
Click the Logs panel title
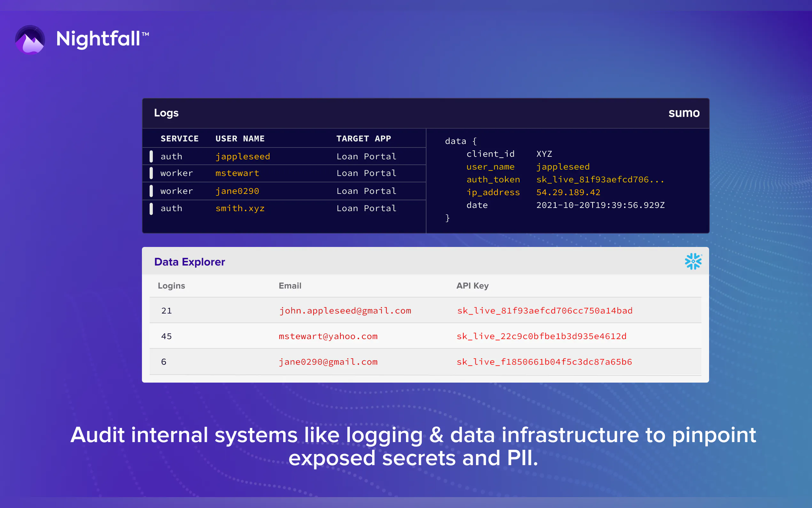pos(166,113)
